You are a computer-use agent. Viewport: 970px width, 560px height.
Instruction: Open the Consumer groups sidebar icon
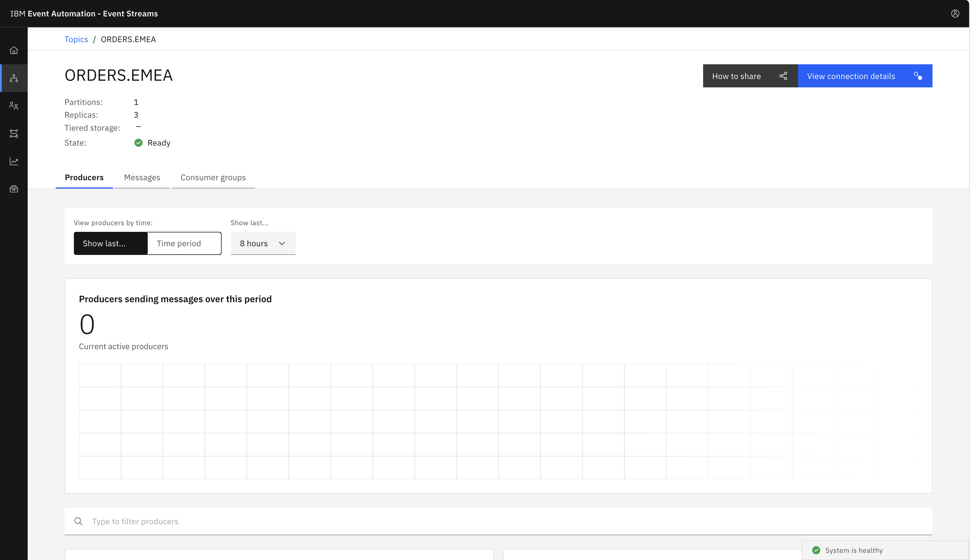click(14, 106)
